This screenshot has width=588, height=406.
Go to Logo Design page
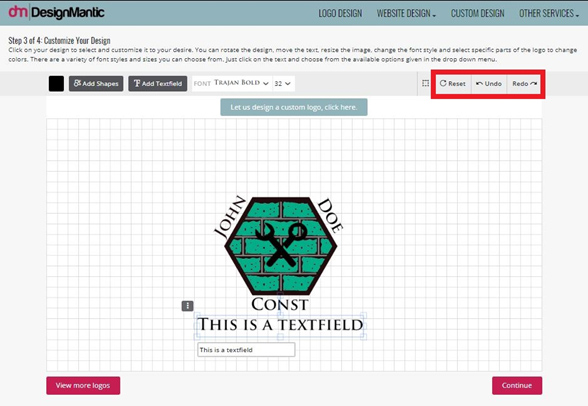[340, 13]
